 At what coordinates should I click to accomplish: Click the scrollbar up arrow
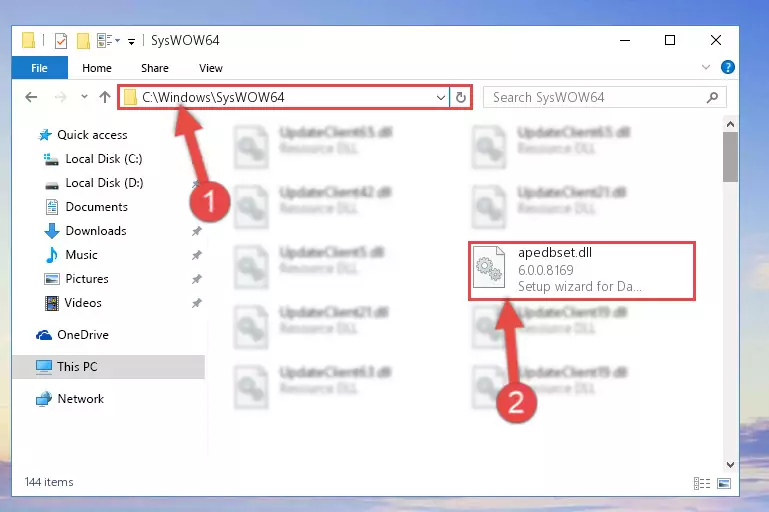coord(730,124)
